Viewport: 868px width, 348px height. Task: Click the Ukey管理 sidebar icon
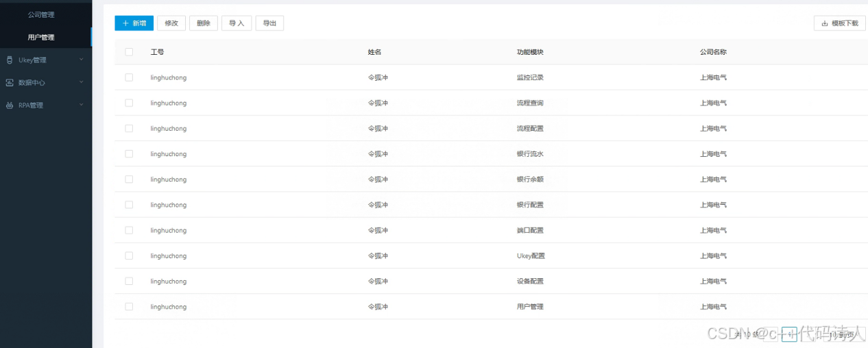click(10, 60)
